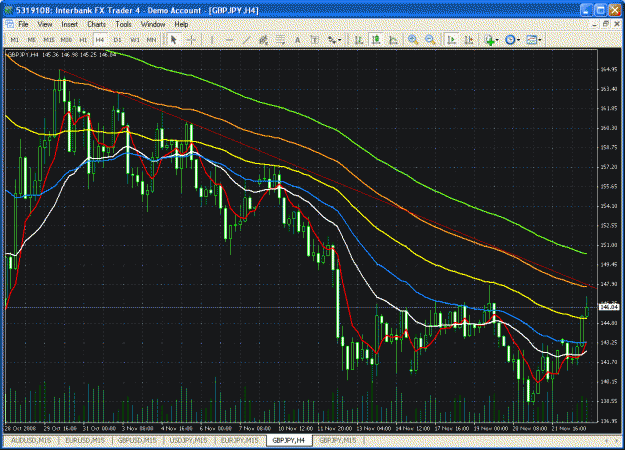This screenshot has width=625, height=450.
Task: Toggle chart shift from right border
Action: [469, 40]
